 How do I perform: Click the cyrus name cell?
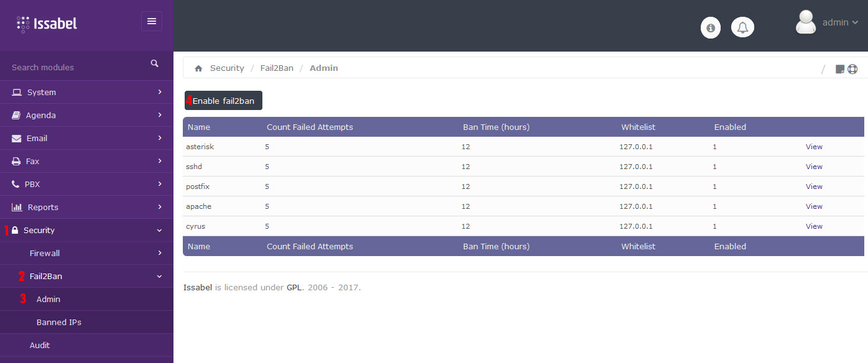(x=196, y=226)
